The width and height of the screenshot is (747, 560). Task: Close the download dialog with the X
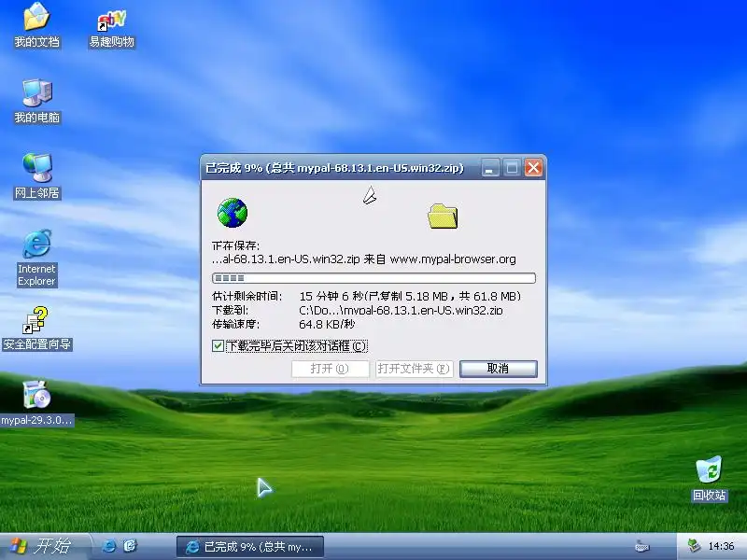pos(533,168)
